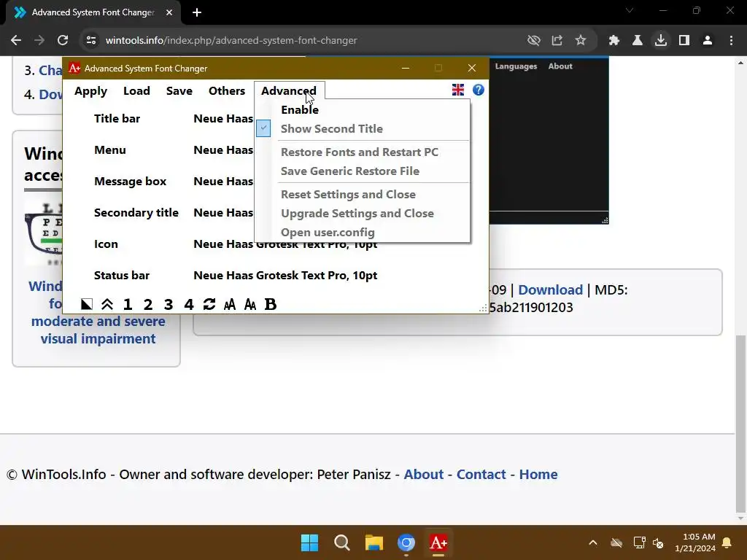The height and width of the screenshot is (560, 747).
Task: Reload the page in Chrome
Action: tap(63, 41)
